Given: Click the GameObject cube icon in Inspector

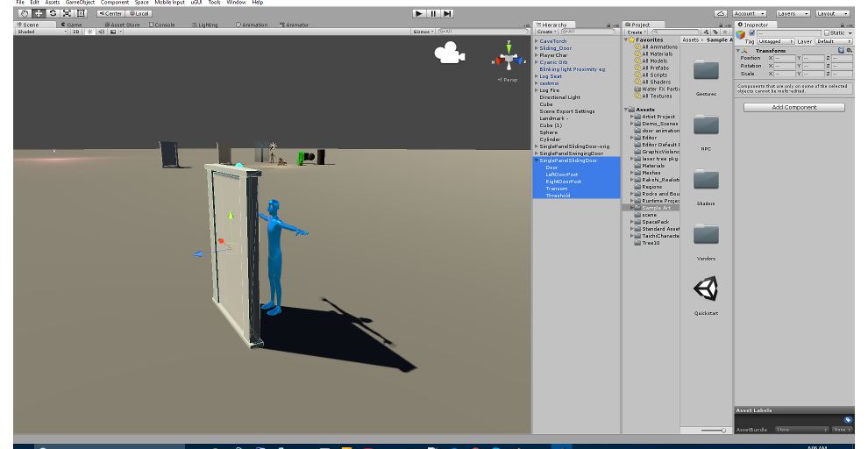Looking at the screenshot, I should (741, 35).
